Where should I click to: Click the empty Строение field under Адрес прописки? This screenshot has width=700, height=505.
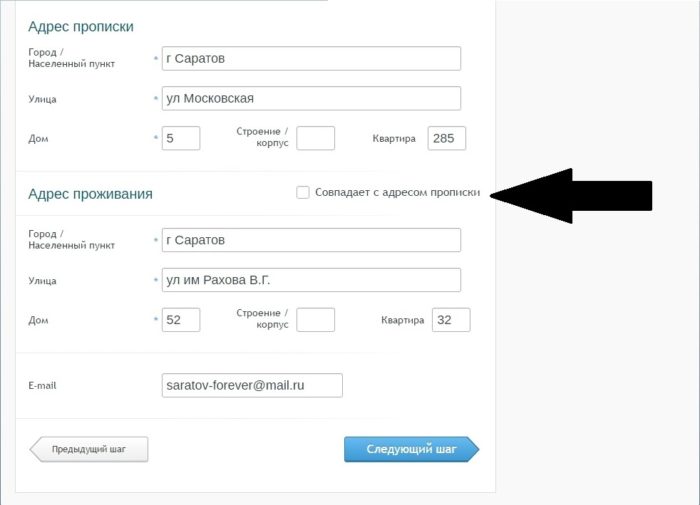click(316, 138)
